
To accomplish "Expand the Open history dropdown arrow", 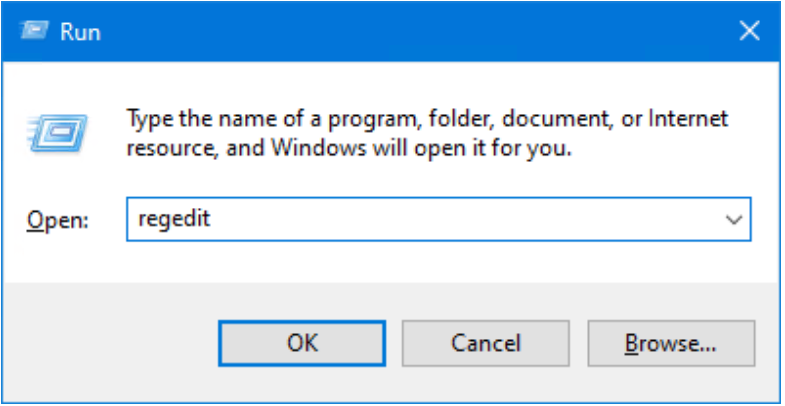I will (x=734, y=219).
